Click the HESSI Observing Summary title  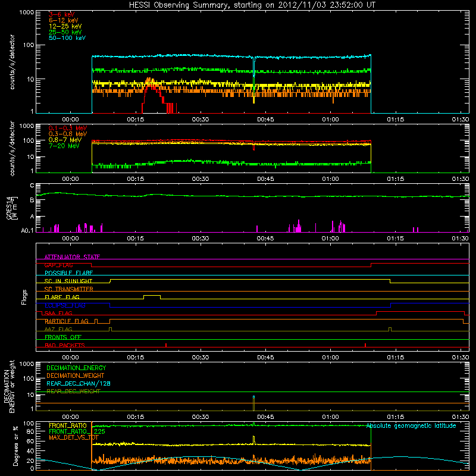252,5
